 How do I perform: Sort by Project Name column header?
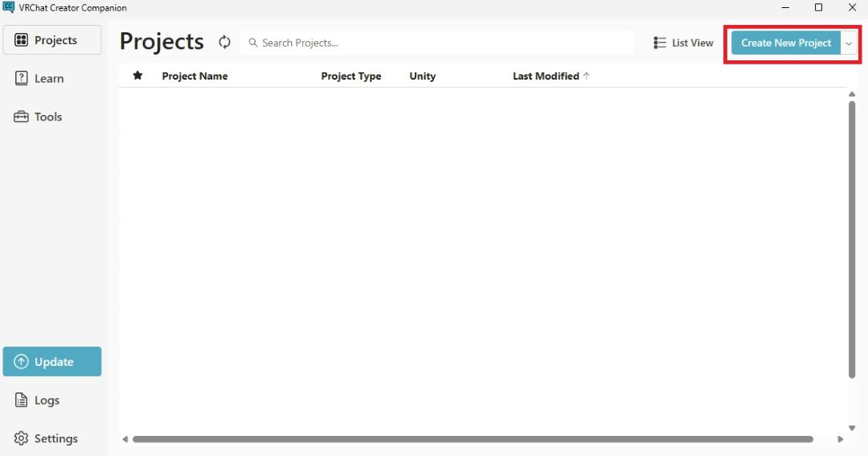click(194, 76)
